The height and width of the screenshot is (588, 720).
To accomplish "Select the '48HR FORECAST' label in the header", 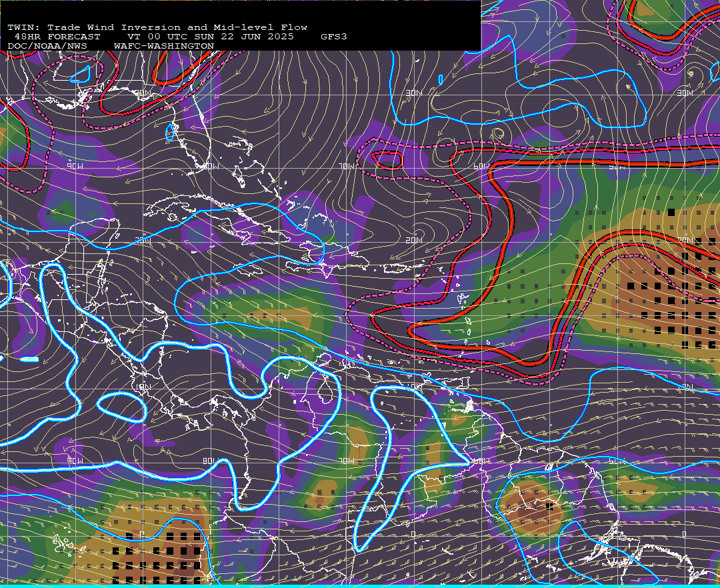I will coord(57,37).
